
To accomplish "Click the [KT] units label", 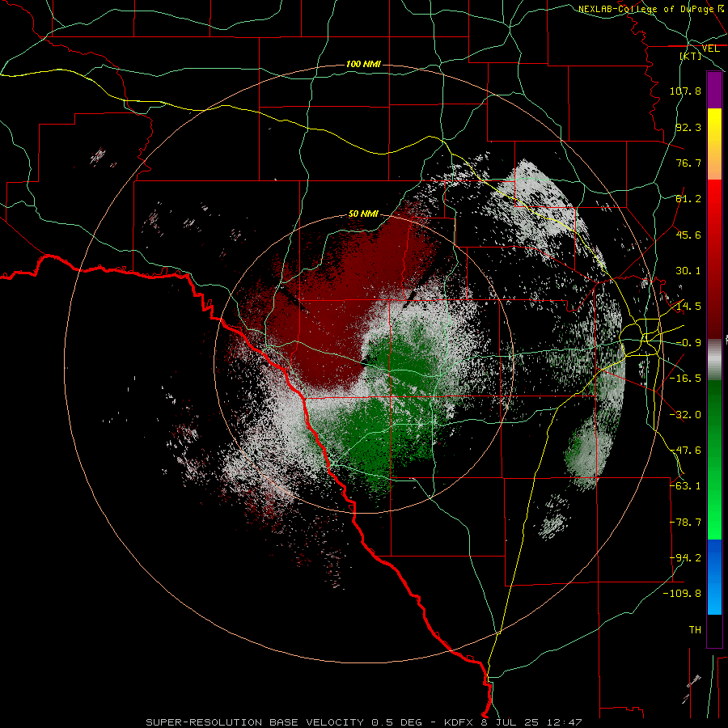I will 691,56.
